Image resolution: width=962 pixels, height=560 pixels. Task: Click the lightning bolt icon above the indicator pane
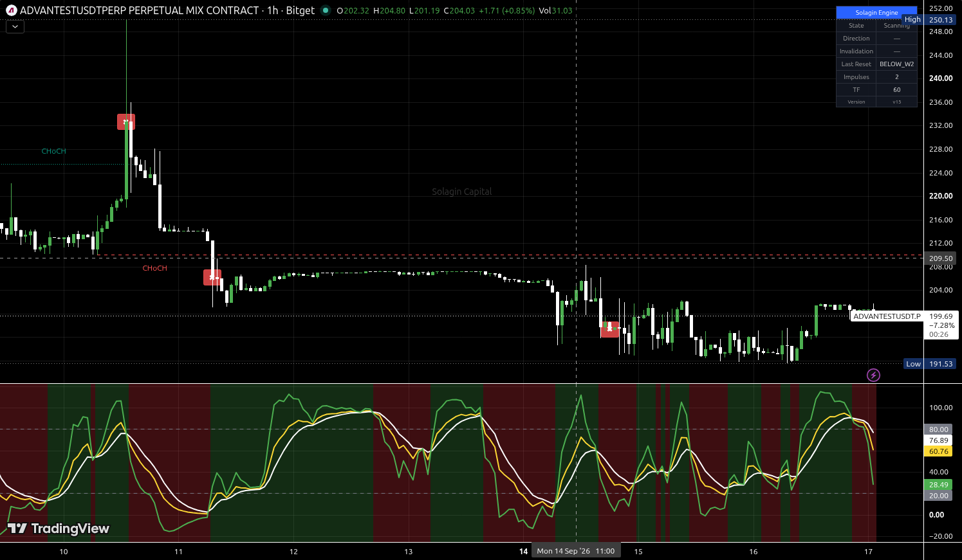tap(873, 375)
